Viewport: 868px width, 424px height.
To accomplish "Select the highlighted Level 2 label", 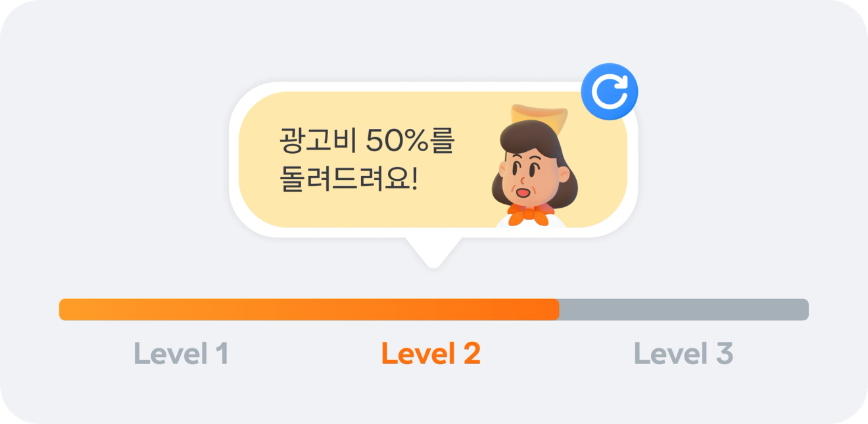I will [x=431, y=354].
